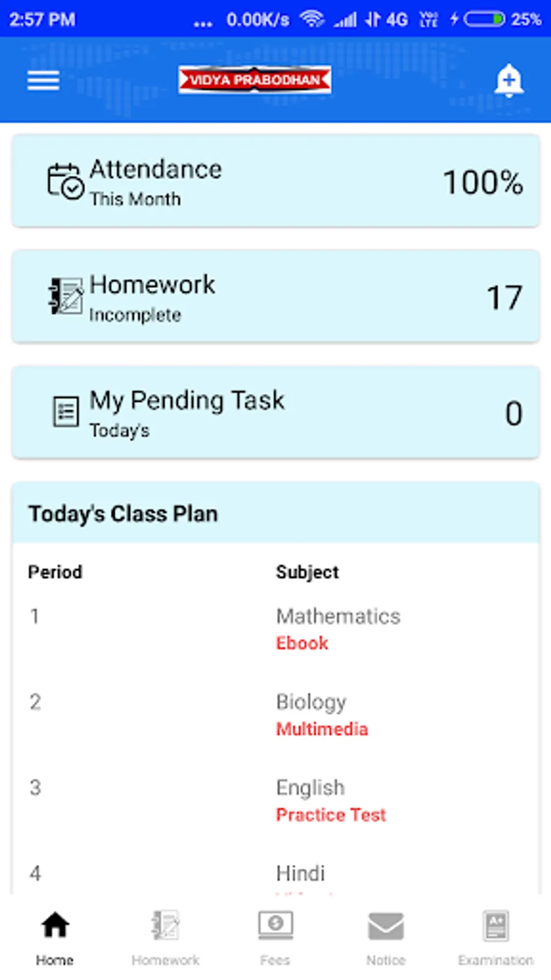Start the English Practice Test
This screenshot has width=551, height=980.
point(331,815)
